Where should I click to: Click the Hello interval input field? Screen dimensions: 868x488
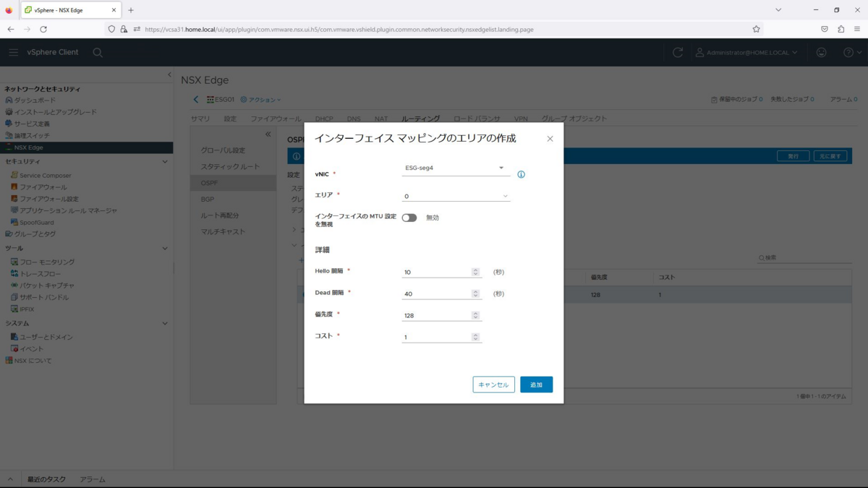click(x=436, y=273)
